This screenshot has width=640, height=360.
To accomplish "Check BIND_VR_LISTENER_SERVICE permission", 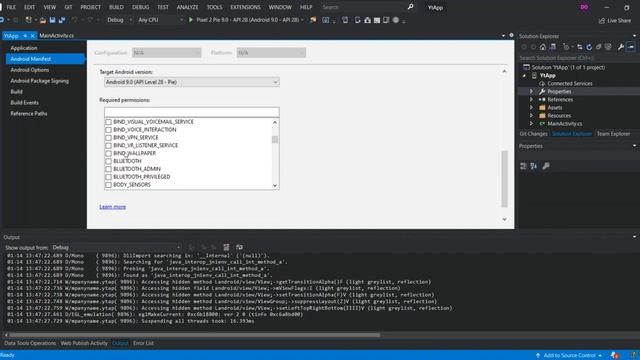I will point(108,145).
